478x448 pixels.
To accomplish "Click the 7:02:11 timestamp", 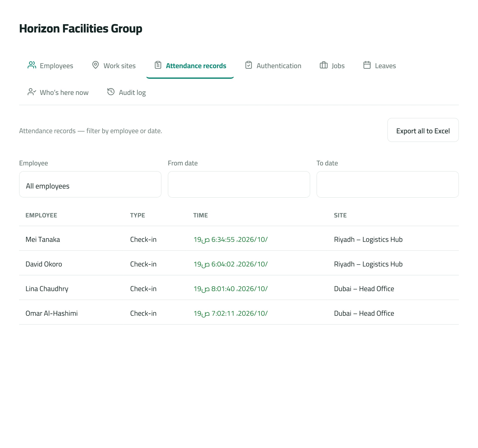I will click(231, 313).
